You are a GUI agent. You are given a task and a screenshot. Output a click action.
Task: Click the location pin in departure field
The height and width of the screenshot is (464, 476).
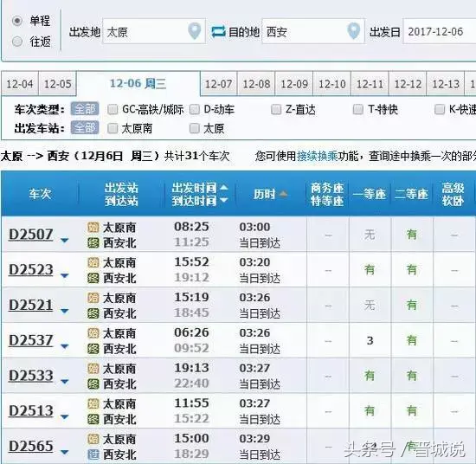click(194, 31)
